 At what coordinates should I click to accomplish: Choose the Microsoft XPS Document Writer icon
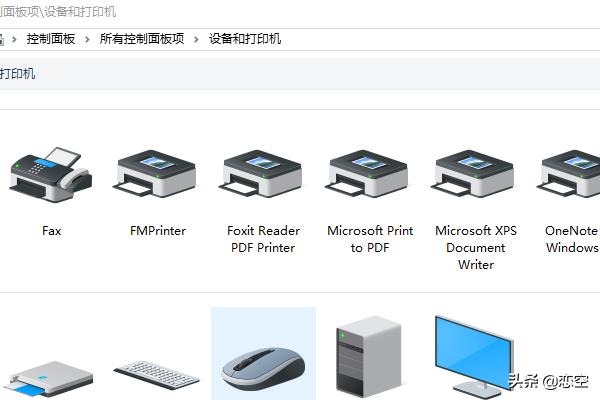(475, 175)
